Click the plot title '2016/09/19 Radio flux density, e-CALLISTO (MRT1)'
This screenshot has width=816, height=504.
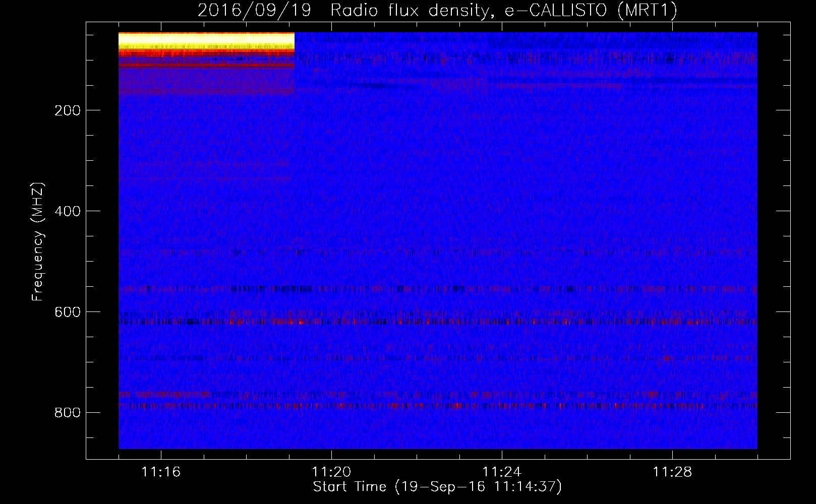[x=437, y=10]
